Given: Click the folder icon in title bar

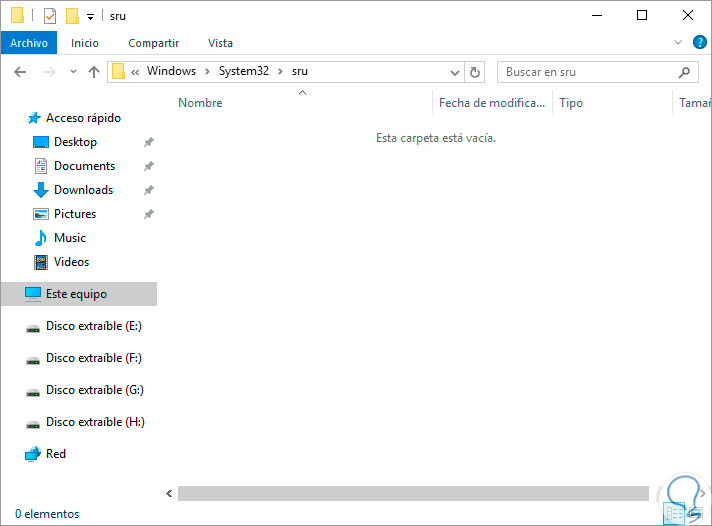Looking at the screenshot, I should tap(17, 15).
